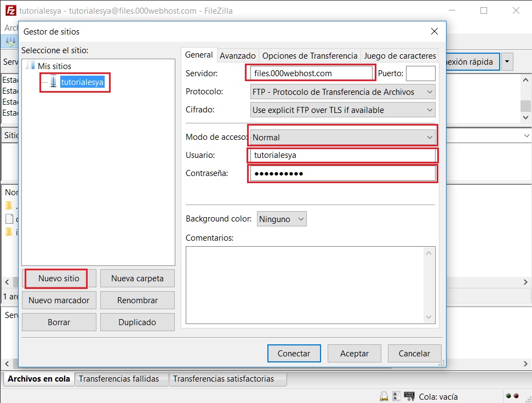Click the Mis sitios folder icon
Viewport: 532px width, 403px height.
pyautogui.click(x=31, y=66)
